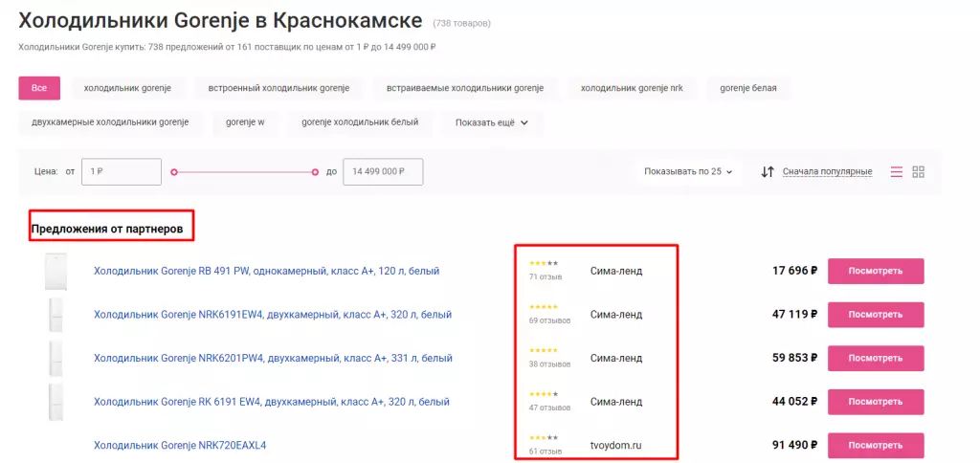Click the sort arrows icon

click(768, 172)
